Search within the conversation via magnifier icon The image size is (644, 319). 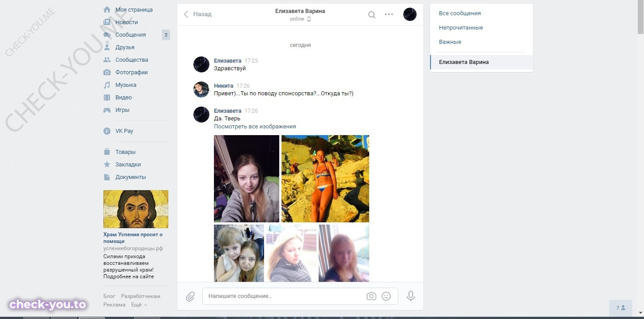tap(371, 14)
